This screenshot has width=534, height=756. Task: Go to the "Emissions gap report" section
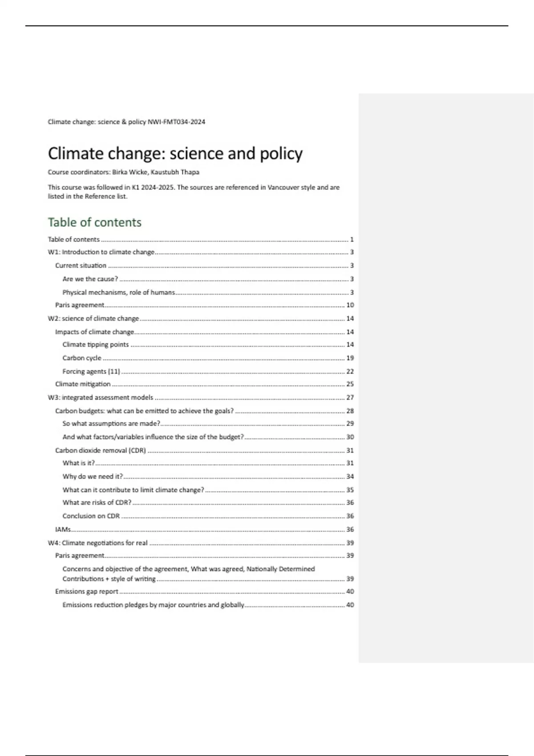pyautogui.click(x=86, y=591)
